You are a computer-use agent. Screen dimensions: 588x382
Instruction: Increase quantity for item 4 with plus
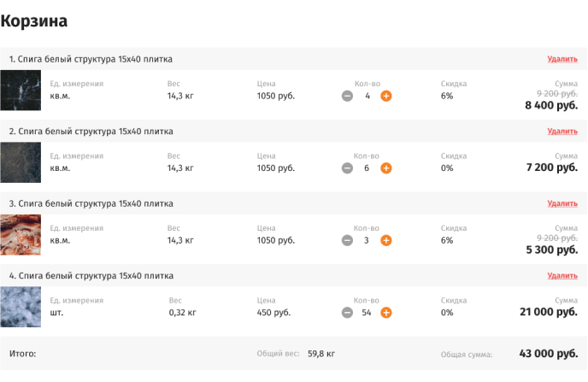pos(386,312)
